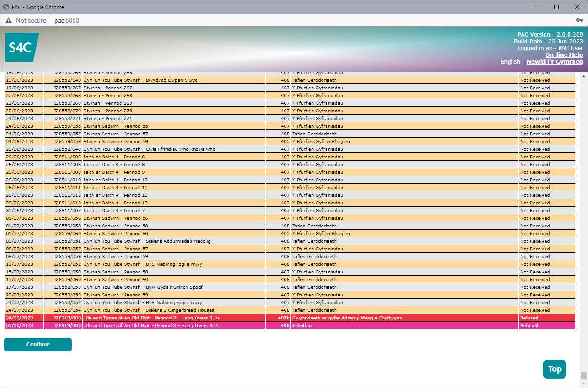Click Stwnsh Sadwrn - Pennod 55 entry
The image size is (588, 388).
[116, 126]
